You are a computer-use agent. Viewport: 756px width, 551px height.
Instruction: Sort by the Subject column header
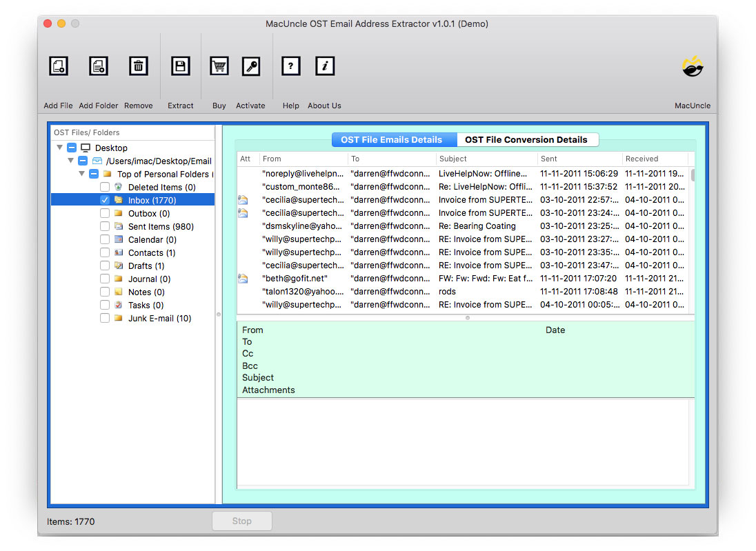(x=486, y=159)
